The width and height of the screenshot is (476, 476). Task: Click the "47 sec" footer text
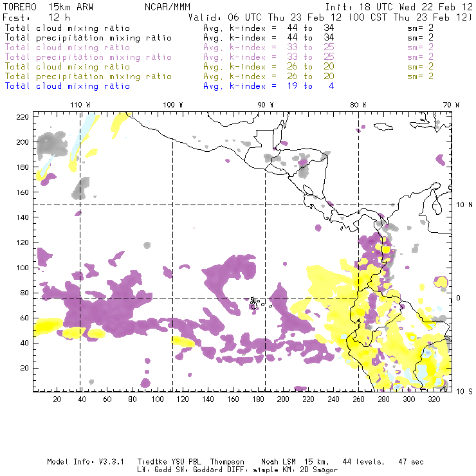coord(411,462)
